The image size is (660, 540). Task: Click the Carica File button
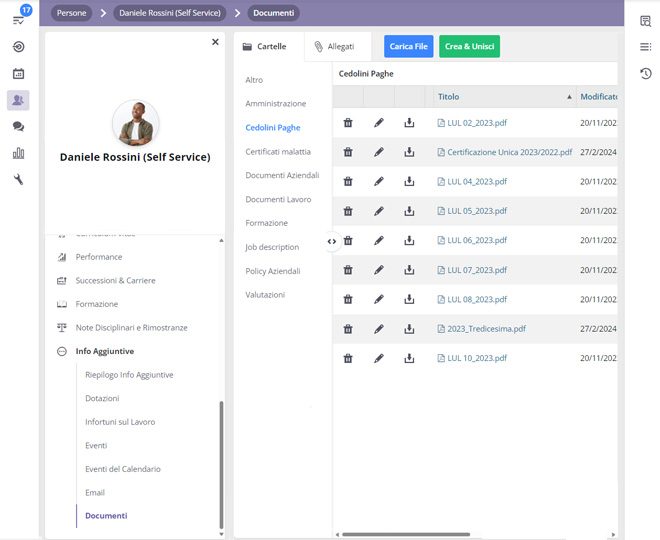[x=408, y=47]
